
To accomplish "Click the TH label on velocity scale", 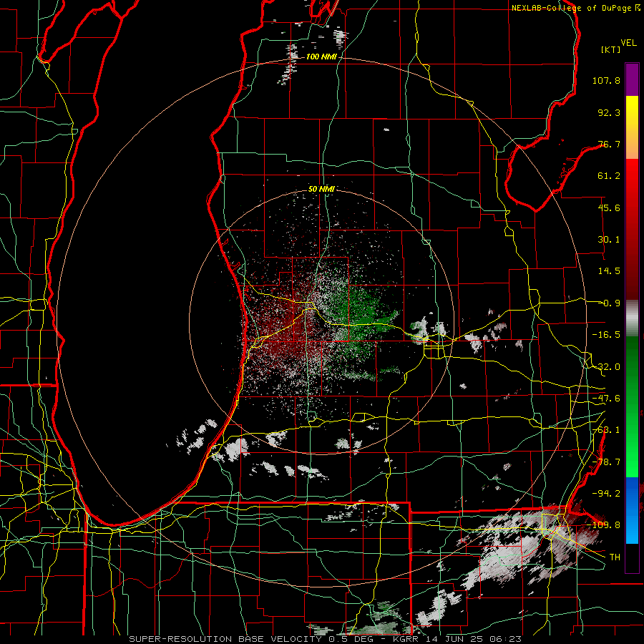I will [x=615, y=557].
